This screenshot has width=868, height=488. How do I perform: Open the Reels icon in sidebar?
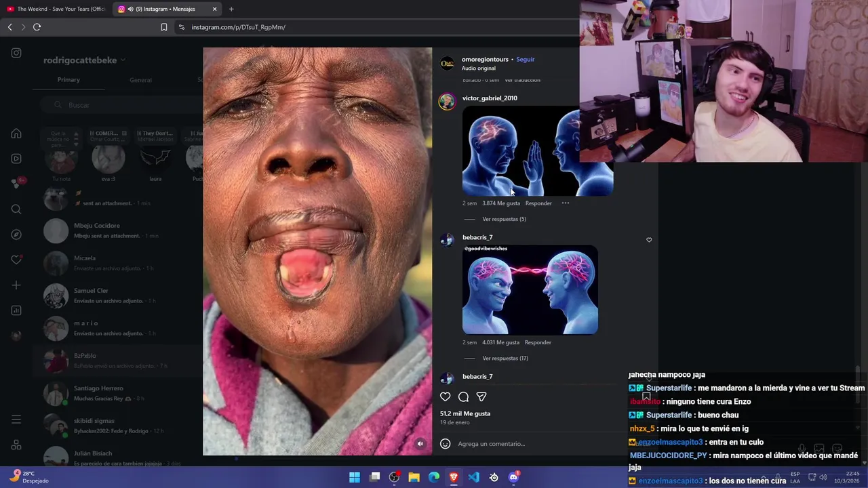pyautogui.click(x=16, y=159)
